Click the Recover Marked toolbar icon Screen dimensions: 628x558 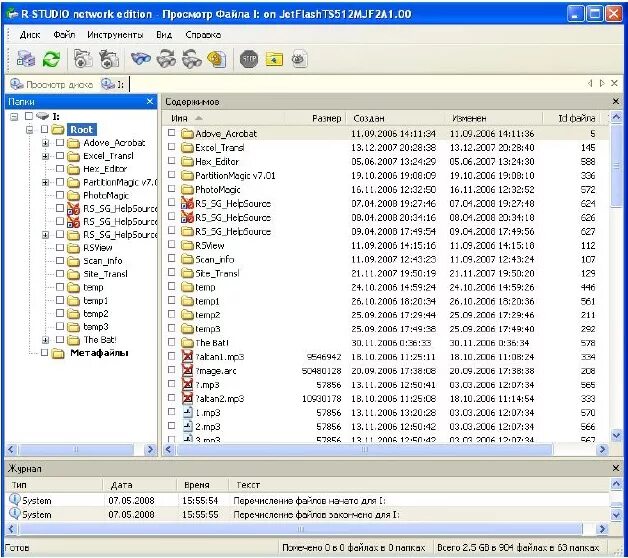[109, 59]
